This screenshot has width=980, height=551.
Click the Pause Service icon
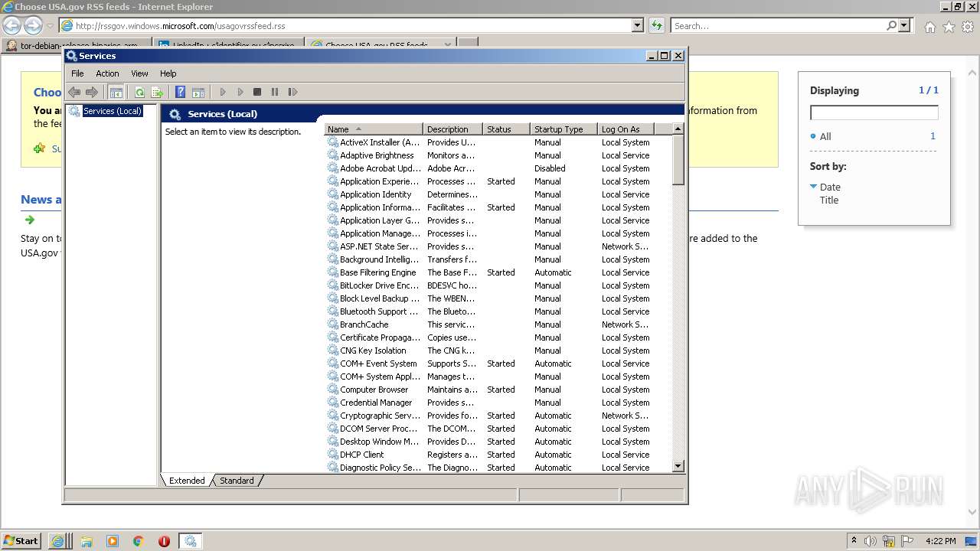pyautogui.click(x=275, y=92)
